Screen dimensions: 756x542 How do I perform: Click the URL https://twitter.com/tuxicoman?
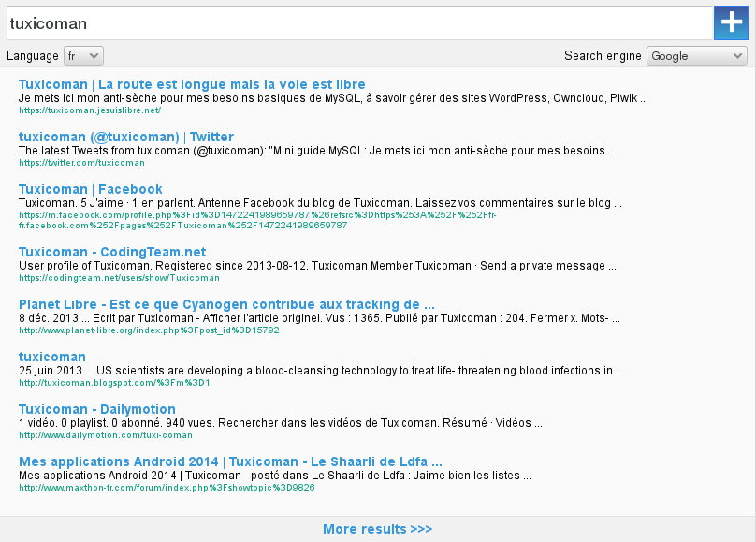[x=81, y=163]
